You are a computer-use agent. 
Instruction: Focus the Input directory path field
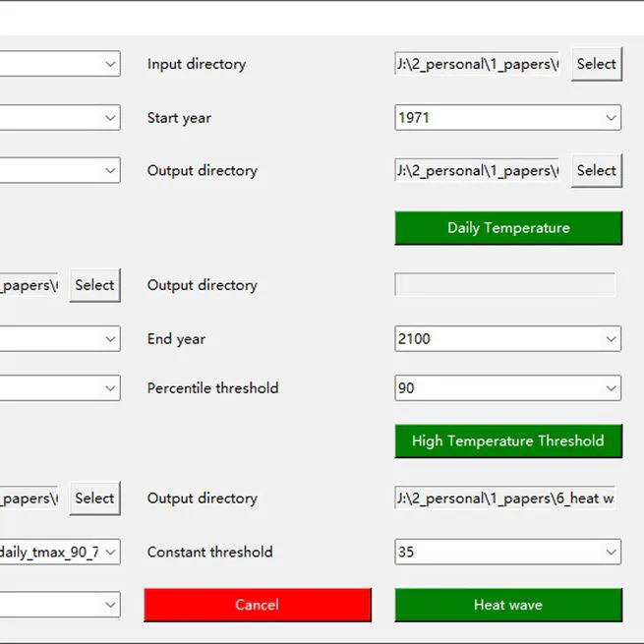click(478, 64)
